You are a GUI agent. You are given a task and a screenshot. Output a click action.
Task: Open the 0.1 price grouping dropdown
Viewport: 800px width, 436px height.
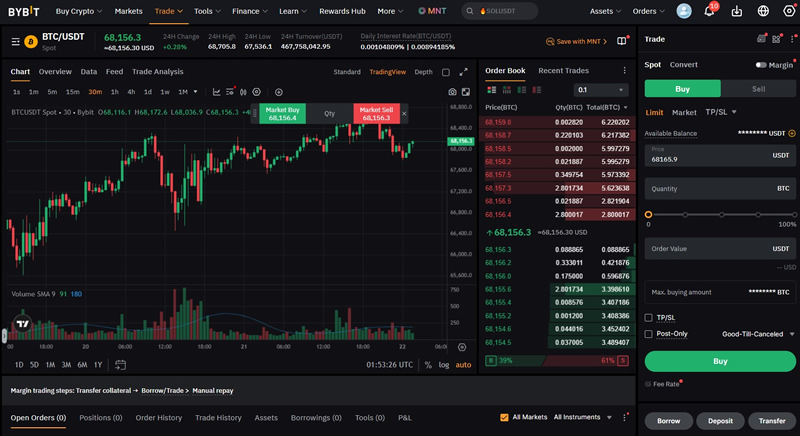click(x=601, y=90)
